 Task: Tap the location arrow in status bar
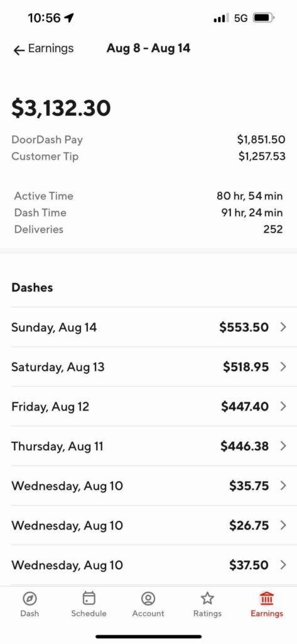click(69, 18)
